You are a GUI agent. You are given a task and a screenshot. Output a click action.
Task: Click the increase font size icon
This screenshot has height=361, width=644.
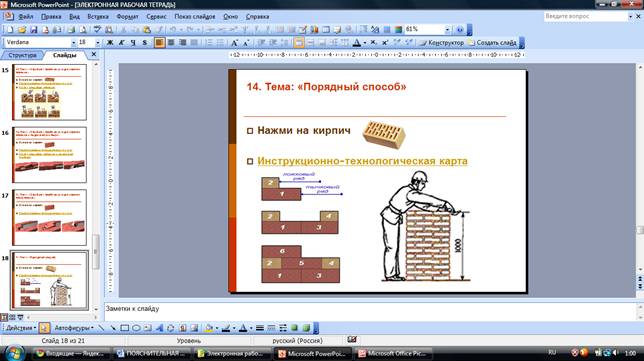(234, 42)
